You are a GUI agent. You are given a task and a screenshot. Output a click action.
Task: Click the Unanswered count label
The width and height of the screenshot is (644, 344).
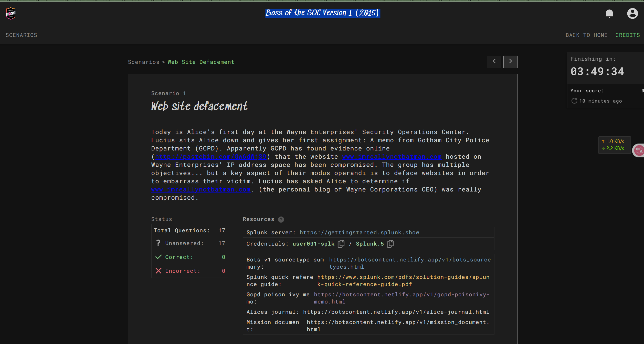pos(184,243)
